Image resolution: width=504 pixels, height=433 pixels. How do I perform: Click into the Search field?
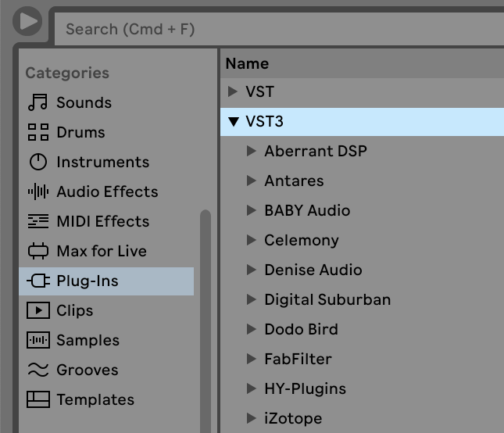coord(273,30)
